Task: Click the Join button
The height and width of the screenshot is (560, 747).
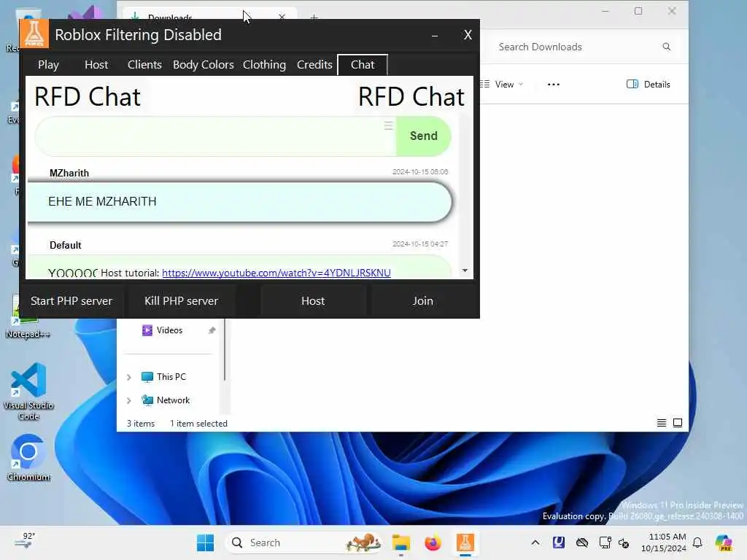Action: 422,301
